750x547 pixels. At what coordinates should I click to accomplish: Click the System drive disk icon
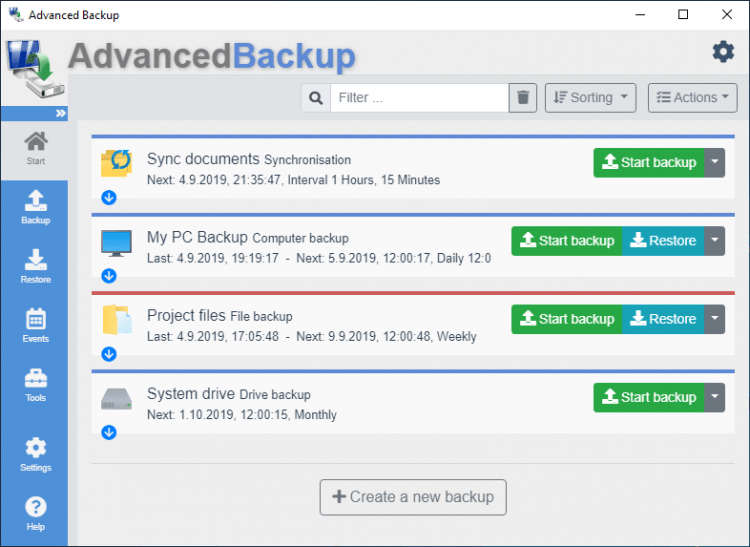tap(116, 398)
